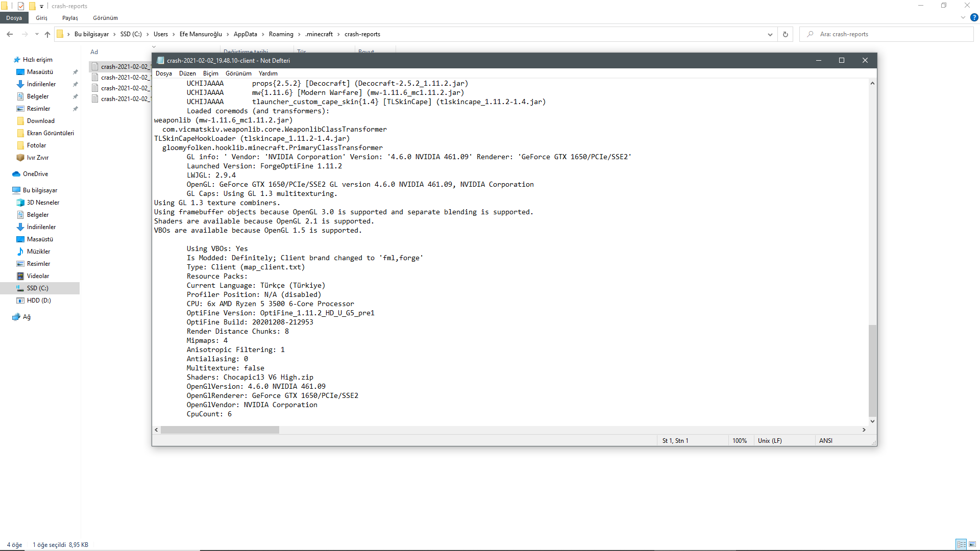Refresh the crash-reports folder view
Viewport: 980px width, 551px height.
click(786, 34)
